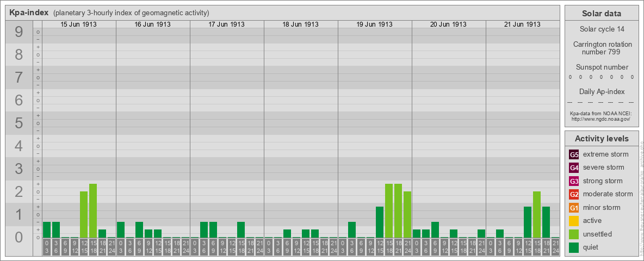The image size is (644, 261).
Task: Click the G4 severe storm legend icon
Action: 574,167
